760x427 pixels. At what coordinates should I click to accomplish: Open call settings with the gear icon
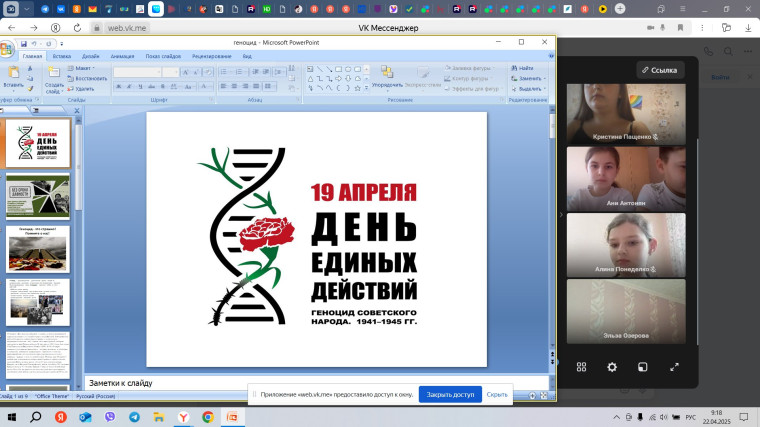coord(612,367)
